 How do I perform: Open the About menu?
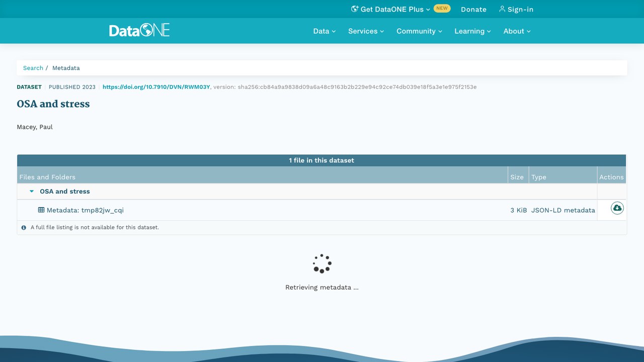517,31
